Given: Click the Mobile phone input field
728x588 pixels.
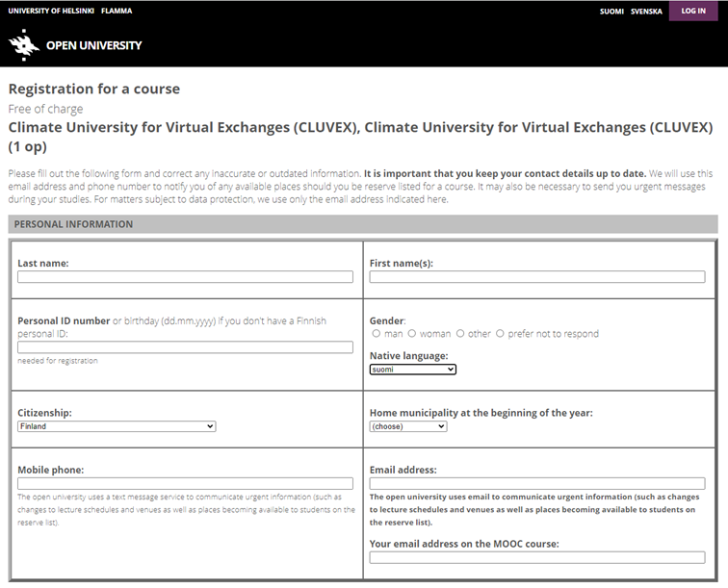Looking at the screenshot, I should pos(185,483).
